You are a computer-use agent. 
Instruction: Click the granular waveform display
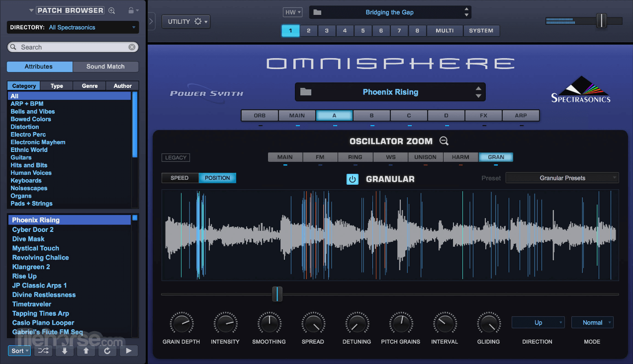click(390, 235)
